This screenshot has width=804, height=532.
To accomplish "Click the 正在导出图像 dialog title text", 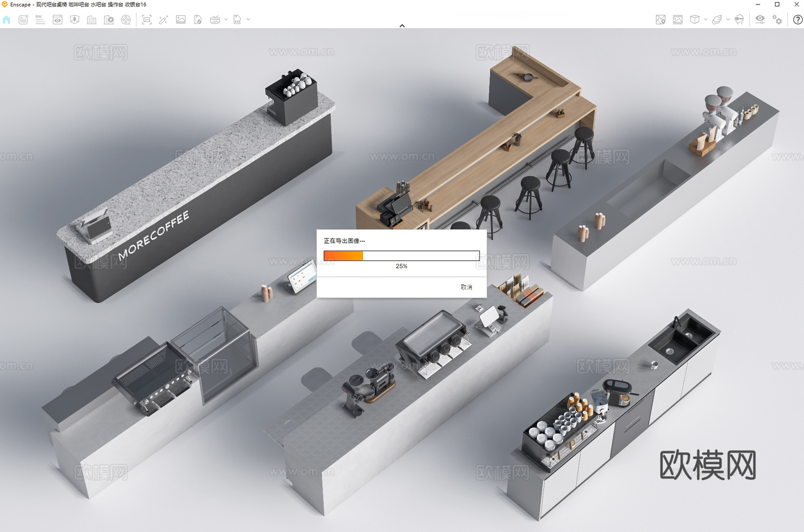I will 344,241.
